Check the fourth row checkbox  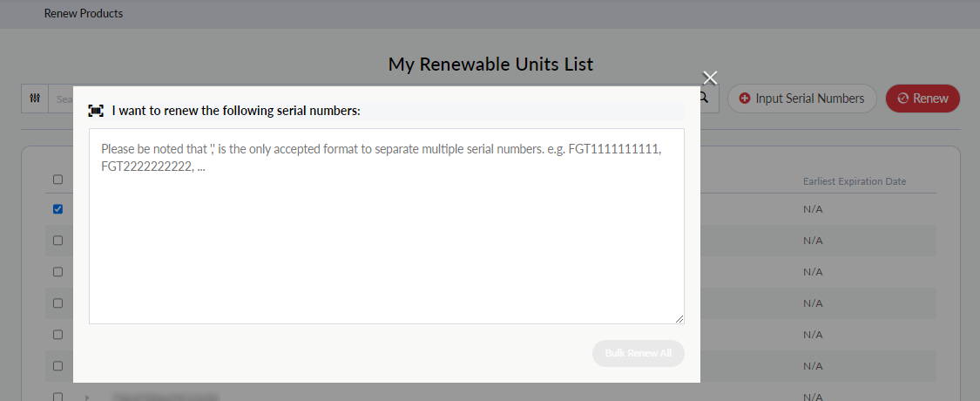click(x=57, y=302)
